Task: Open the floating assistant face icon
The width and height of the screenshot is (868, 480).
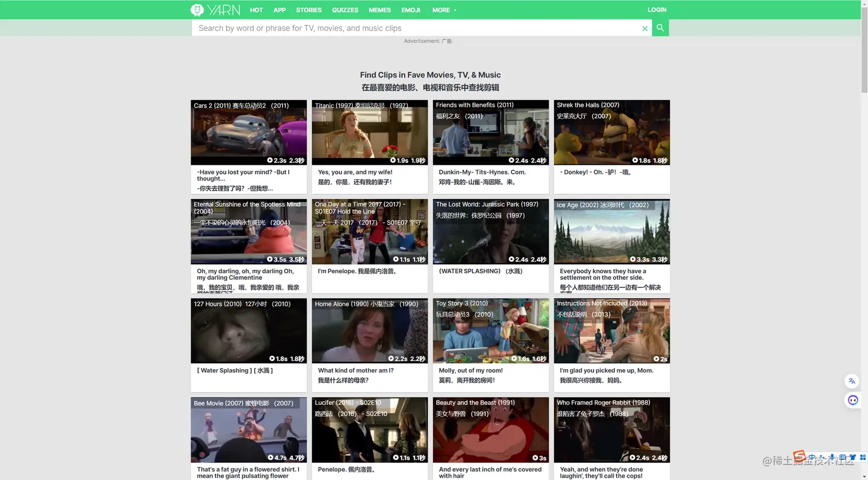Action: point(852,400)
